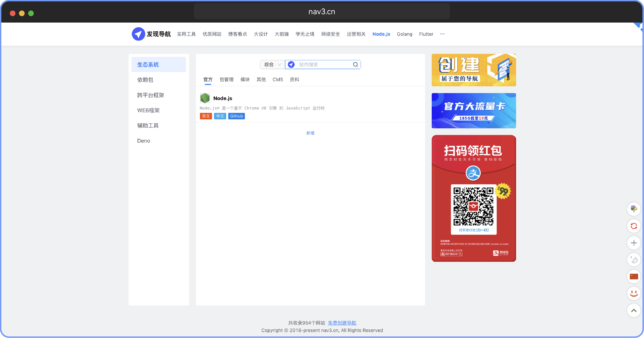Screen dimensions: 644x338
Task: Switch to the 资料 tab
Action: 294,79
